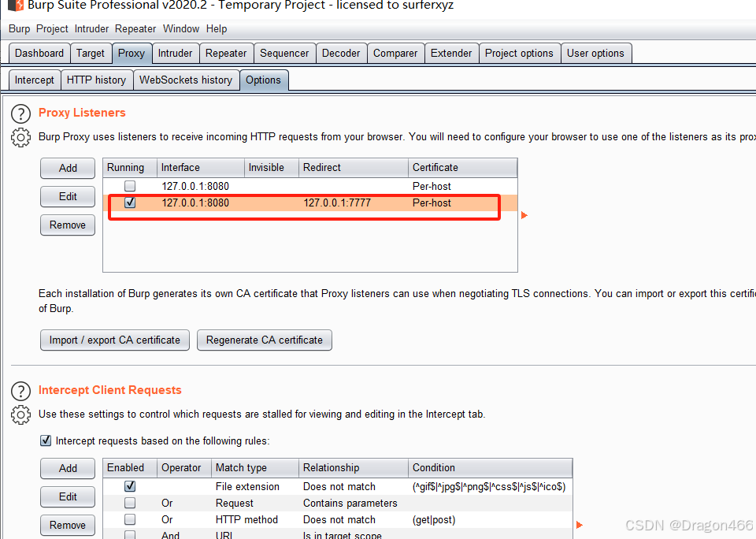Go to the Intercept sub-tab

[35, 80]
